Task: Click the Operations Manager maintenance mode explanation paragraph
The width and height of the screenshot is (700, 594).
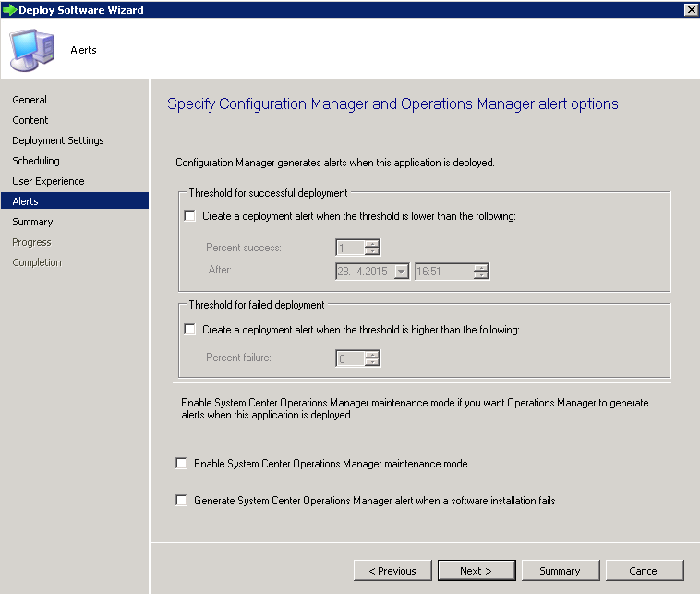Action: click(415, 408)
